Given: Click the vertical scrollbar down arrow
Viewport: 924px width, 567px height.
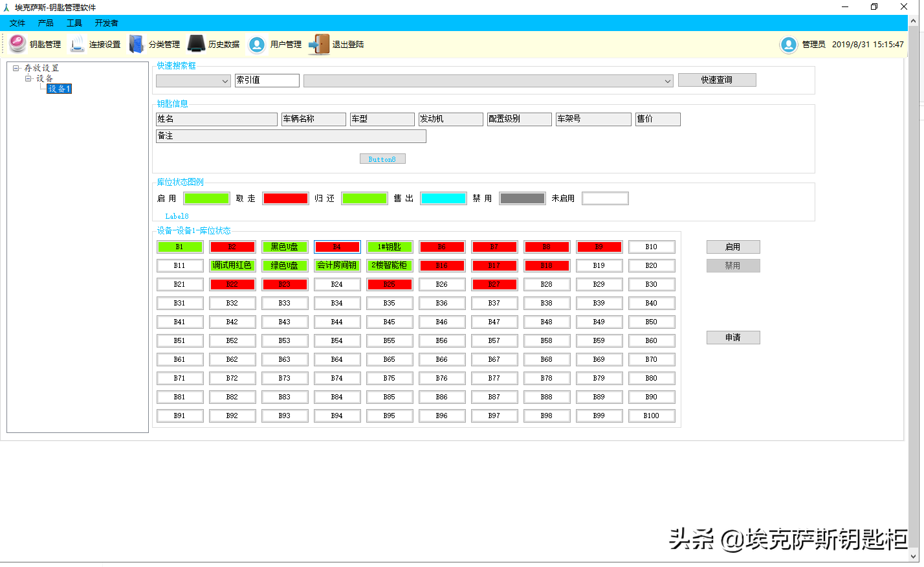Looking at the screenshot, I should 914,556.
